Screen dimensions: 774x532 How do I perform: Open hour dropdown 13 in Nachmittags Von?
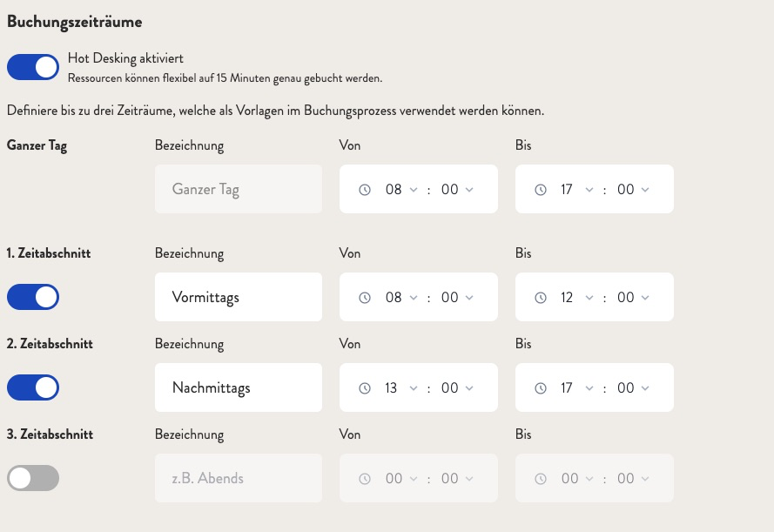point(401,387)
